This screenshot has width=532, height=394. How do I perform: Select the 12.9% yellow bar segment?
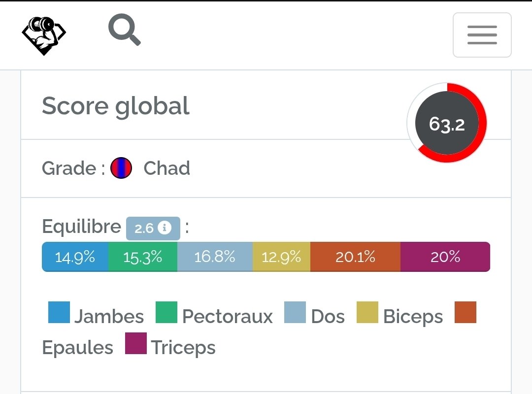281,257
